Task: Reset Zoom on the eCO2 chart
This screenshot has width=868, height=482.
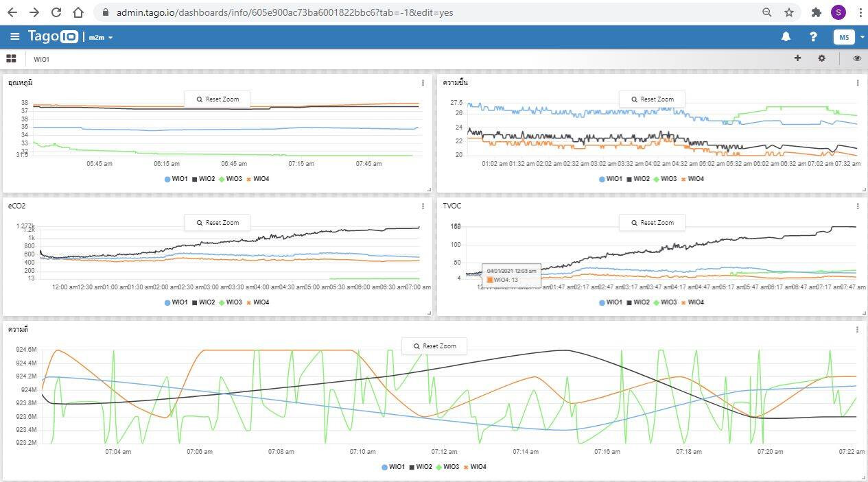Action: tap(217, 223)
